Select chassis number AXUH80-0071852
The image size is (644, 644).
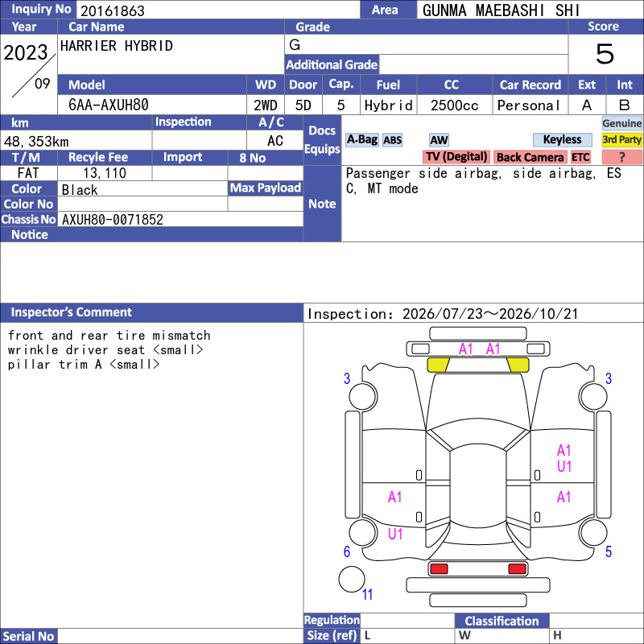point(113,220)
